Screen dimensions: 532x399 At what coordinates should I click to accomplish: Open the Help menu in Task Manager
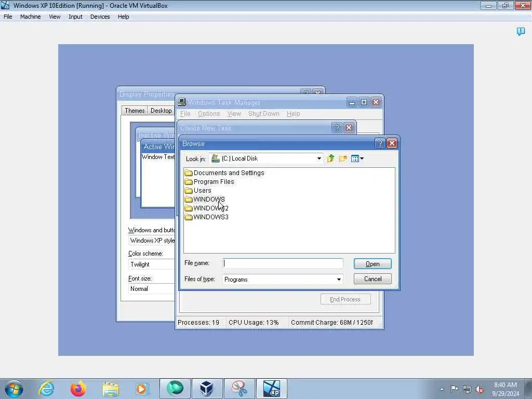point(293,114)
